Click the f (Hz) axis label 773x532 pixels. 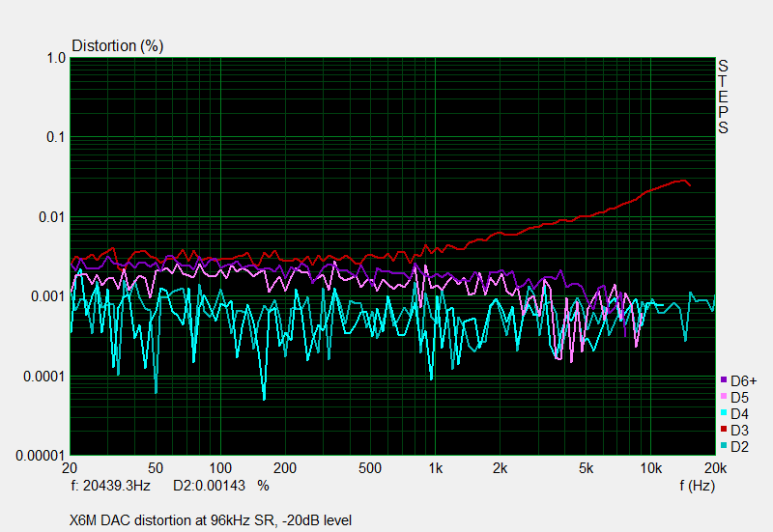tap(697, 486)
